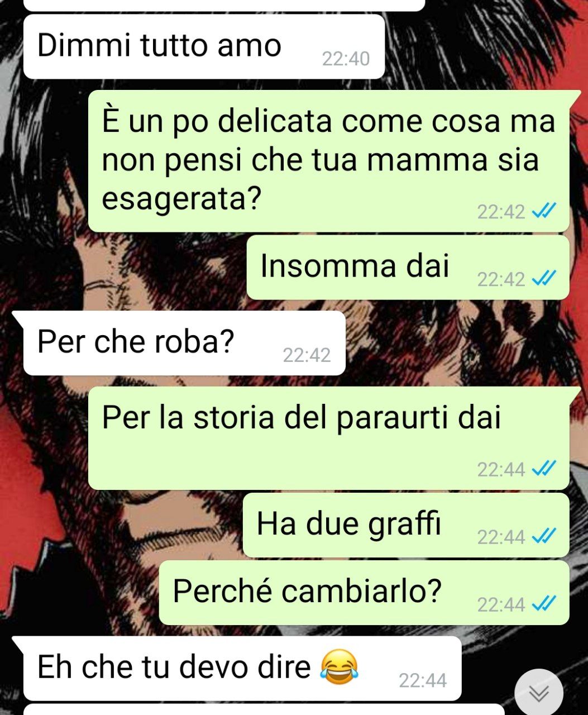This screenshot has height=715, width=588.
Task: Tap blue double ticks on 'Ha due graffi'
Action: (x=543, y=536)
